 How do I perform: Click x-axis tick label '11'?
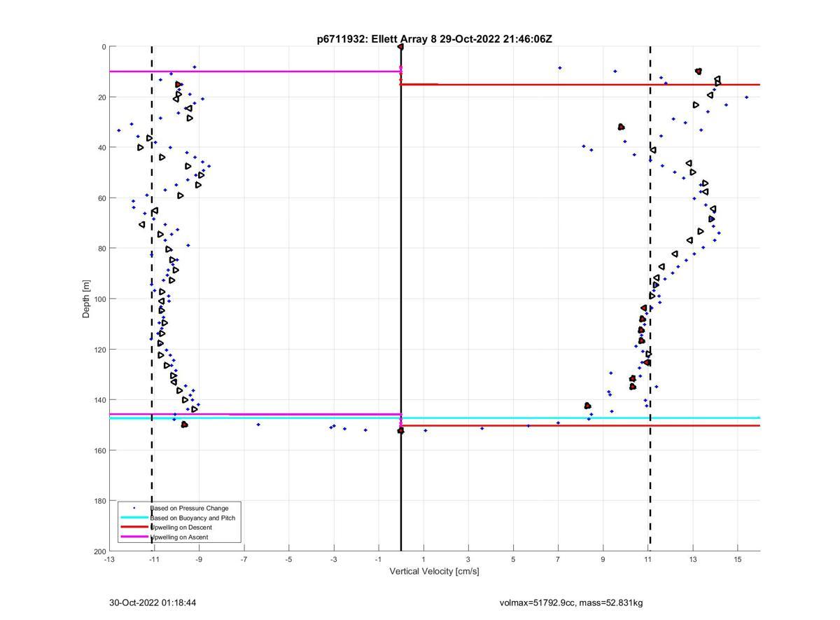coord(648,560)
